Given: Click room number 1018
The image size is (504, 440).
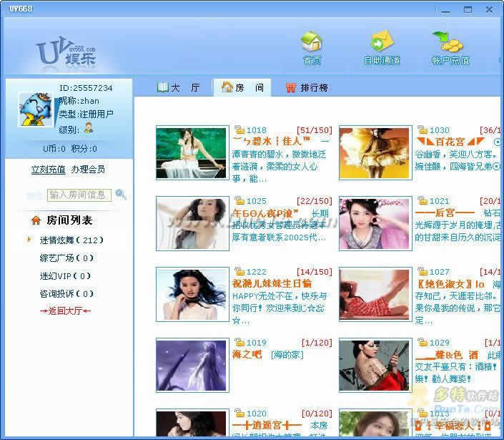Looking at the screenshot, I should [x=256, y=130].
